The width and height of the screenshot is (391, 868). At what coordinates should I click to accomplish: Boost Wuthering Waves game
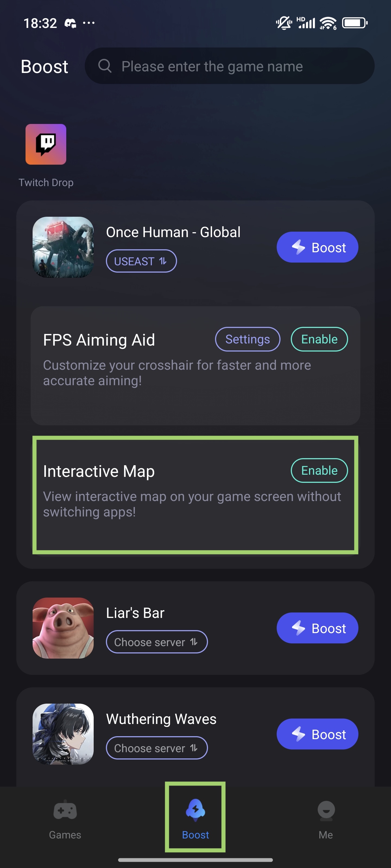coord(317,734)
